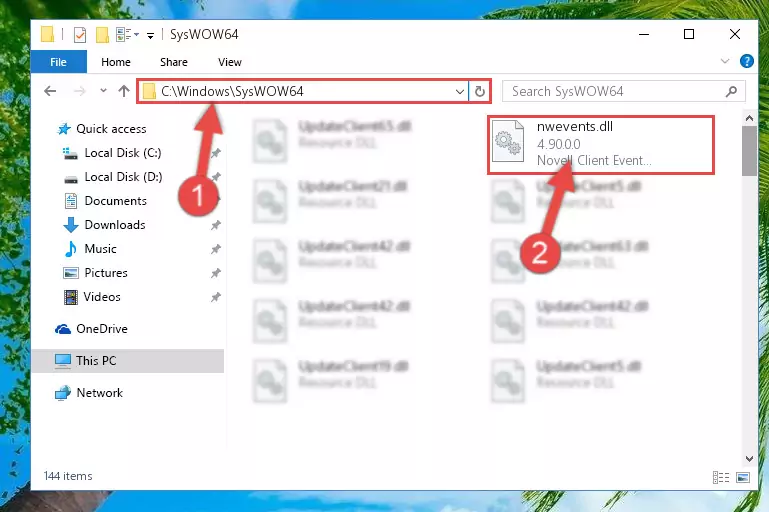Click the vertical scrollbar thumb

pos(749,151)
